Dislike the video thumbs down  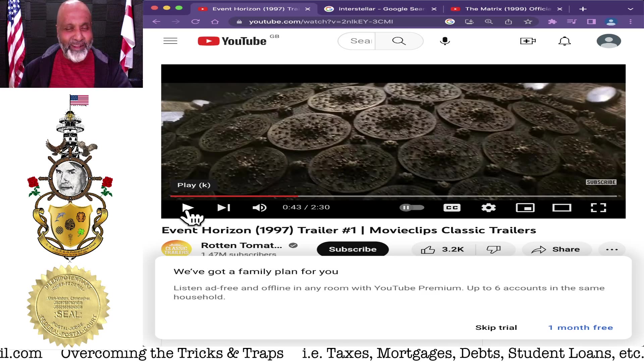[494, 249]
